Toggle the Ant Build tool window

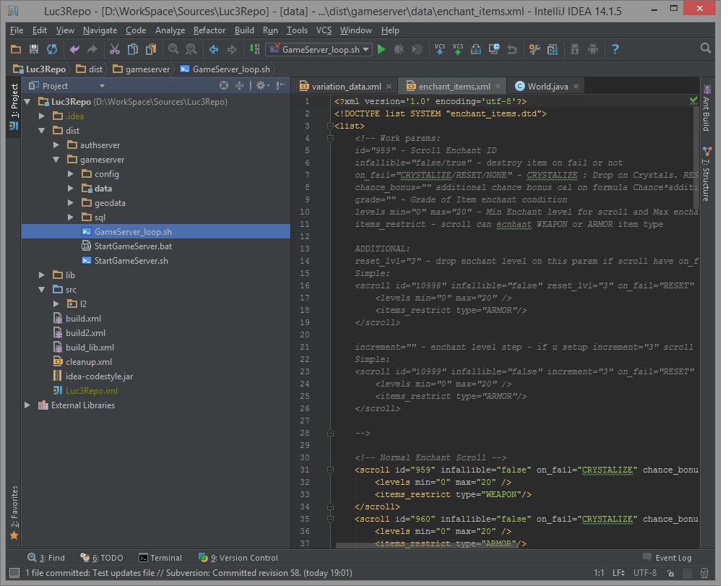[x=706, y=108]
